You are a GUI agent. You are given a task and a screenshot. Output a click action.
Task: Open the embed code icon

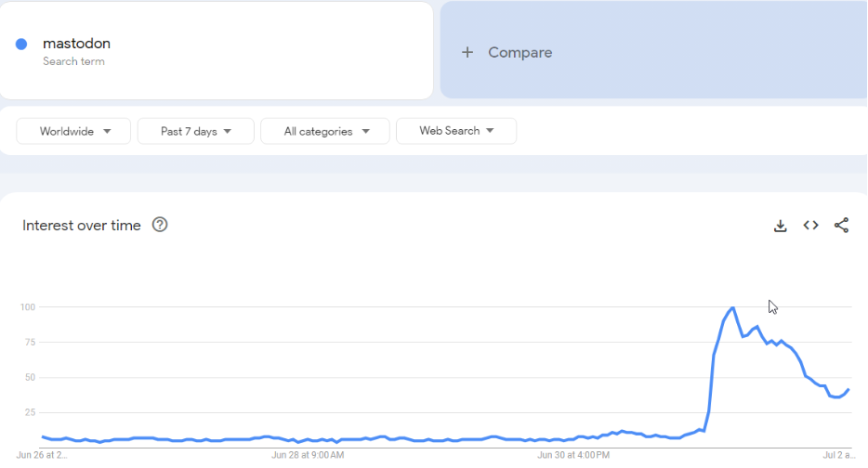pyautogui.click(x=811, y=225)
